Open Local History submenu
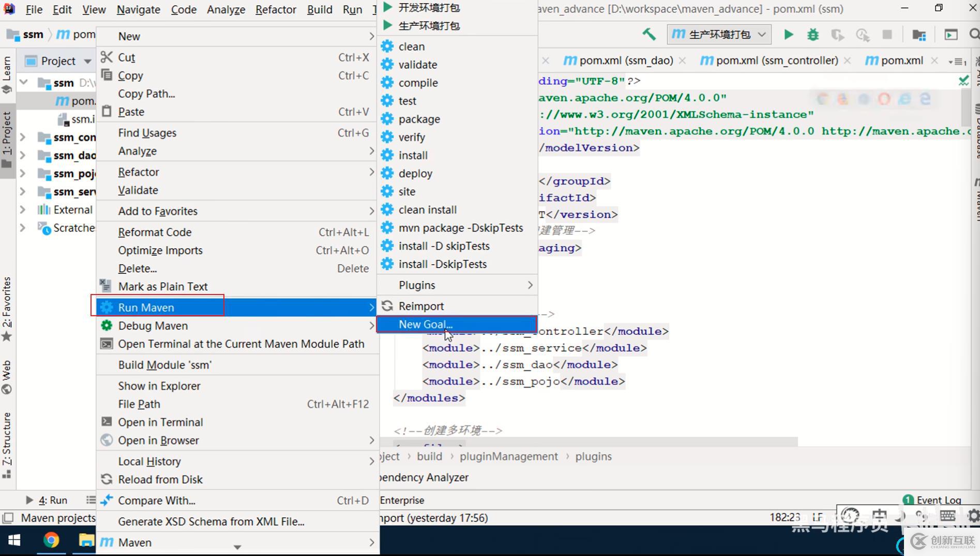 237,461
